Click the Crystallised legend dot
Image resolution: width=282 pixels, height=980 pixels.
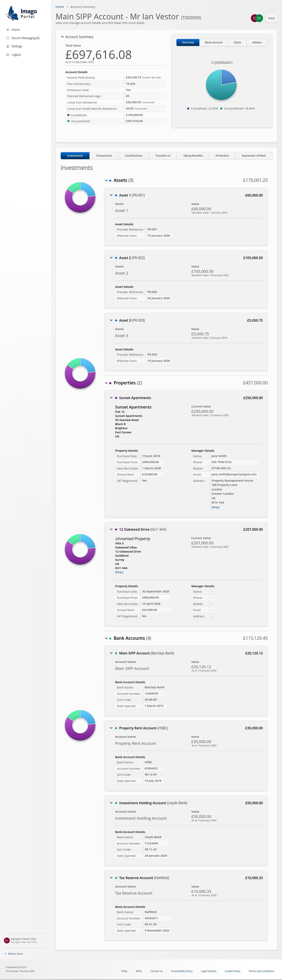point(188,109)
